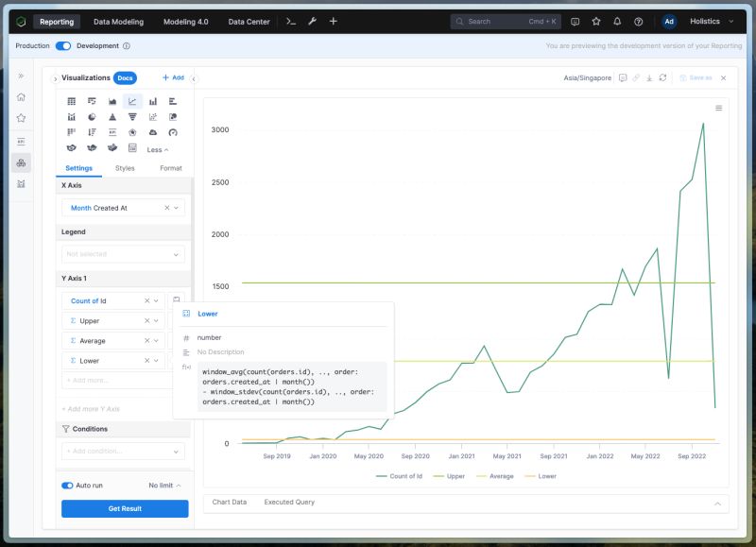This screenshot has height=547, width=756.
Task: Select the Table visualization icon
Action: (72, 101)
